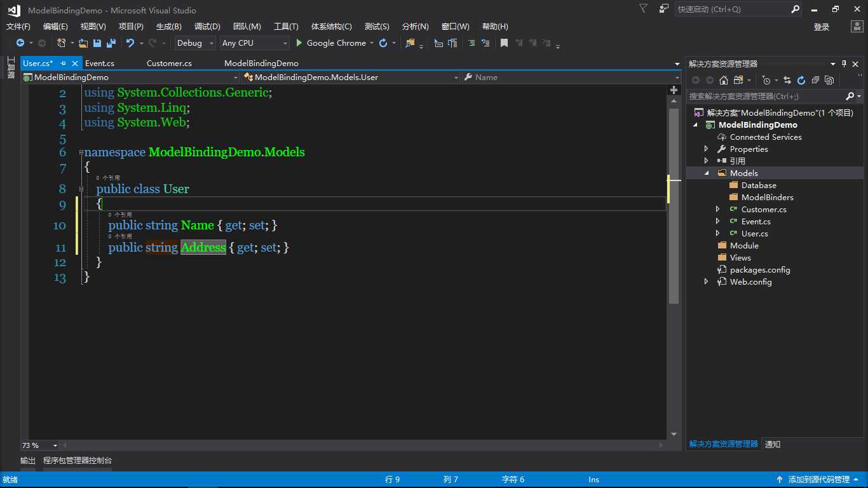
Task: Click the comment out selected lines icon
Action: (471, 43)
